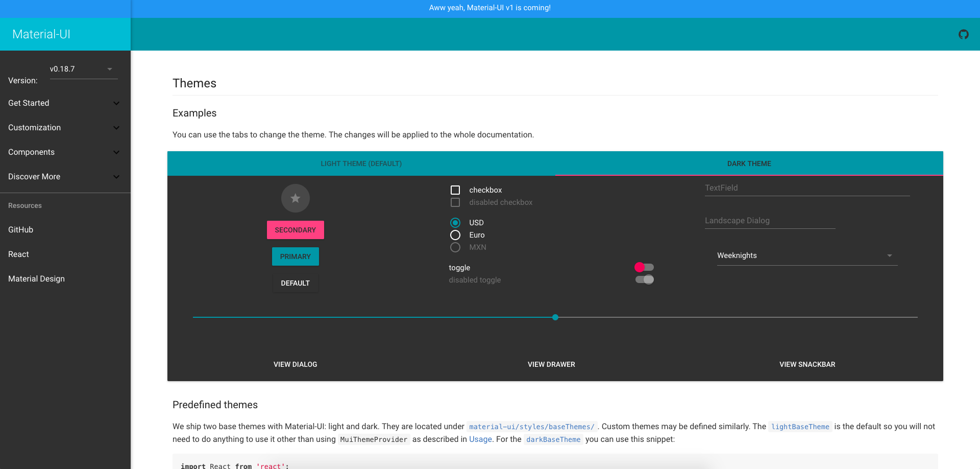Image resolution: width=980 pixels, height=469 pixels.
Task: Open the Weeknights select dropdown
Action: (x=807, y=255)
